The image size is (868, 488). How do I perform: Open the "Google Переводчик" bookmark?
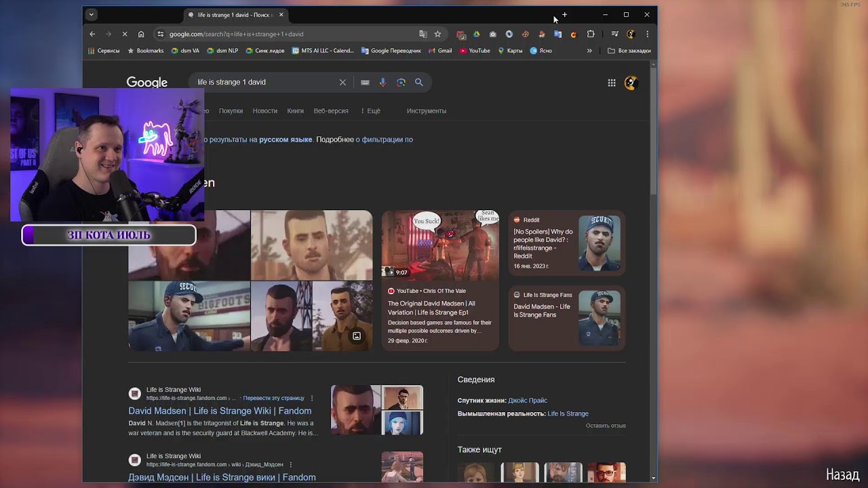click(391, 51)
